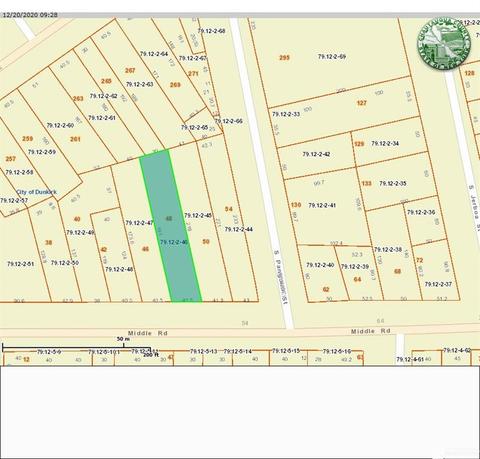Viewport: 480px width, 459px height.
Task: Click orange house number 54
Action: point(228,209)
